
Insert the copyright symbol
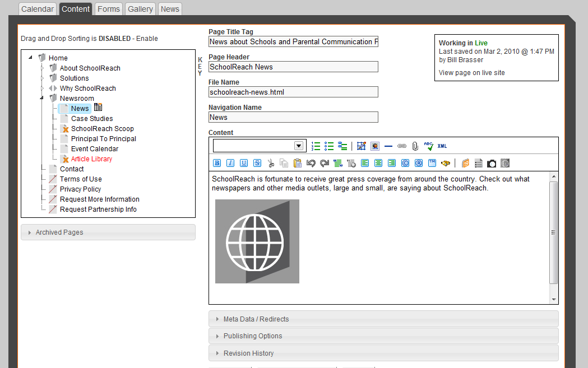tap(405, 163)
